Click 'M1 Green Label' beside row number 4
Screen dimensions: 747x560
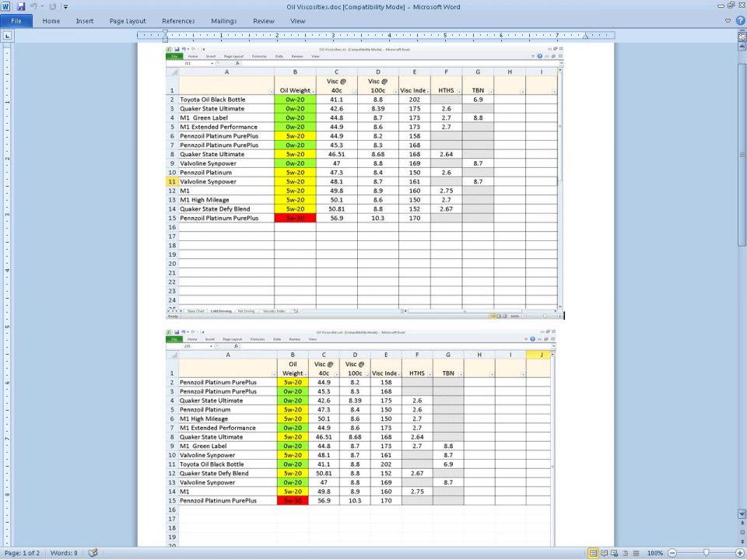[204, 118]
